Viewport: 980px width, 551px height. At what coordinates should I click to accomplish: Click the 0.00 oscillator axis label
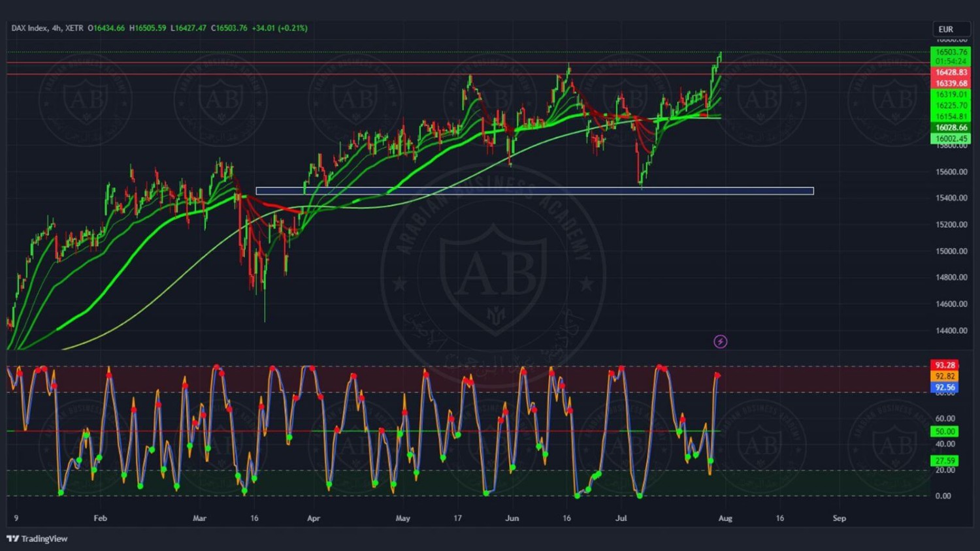(x=943, y=496)
